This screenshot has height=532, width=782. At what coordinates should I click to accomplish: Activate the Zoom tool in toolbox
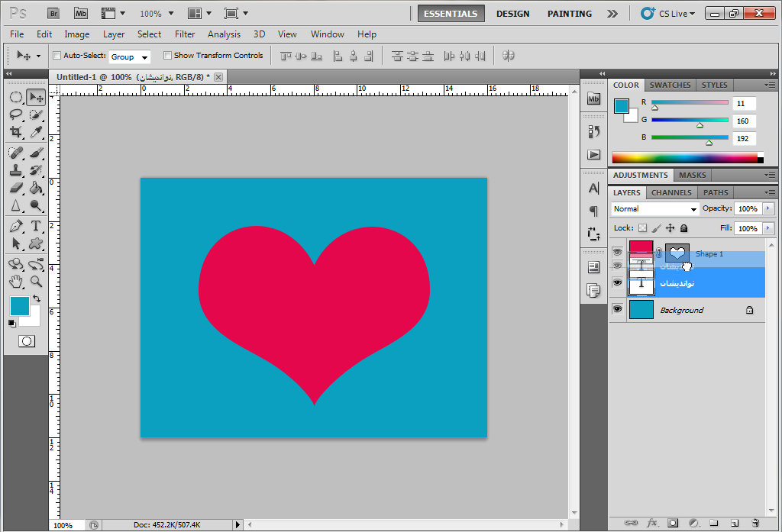point(35,281)
